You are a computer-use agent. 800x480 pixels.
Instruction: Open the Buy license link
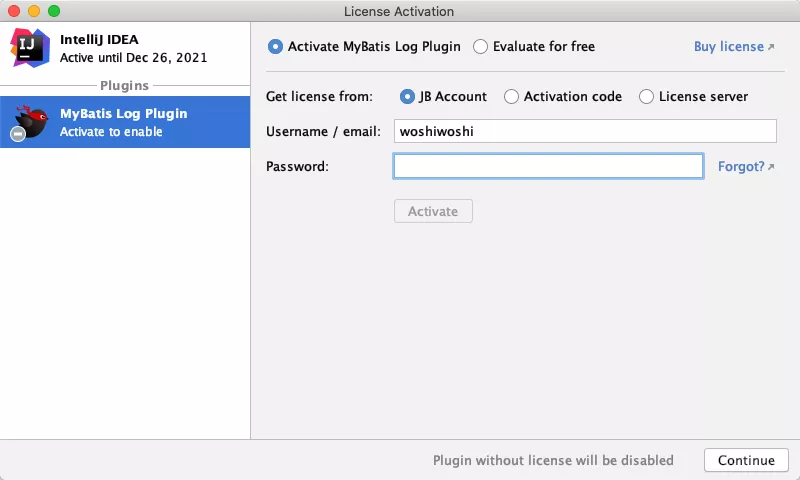point(734,47)
